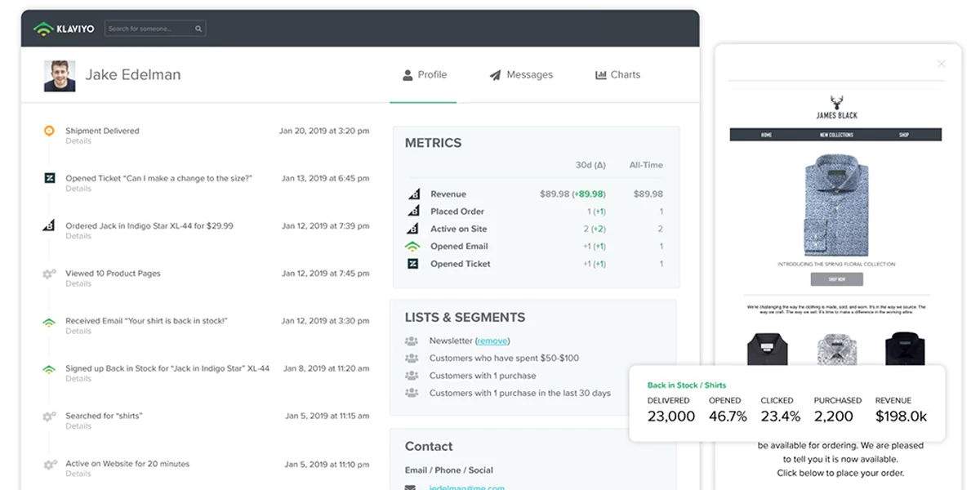The height and width of the screenshot is (490, 980).
Task: Click the All-Time column header in Metrics
Action: (x=646, y=165)
